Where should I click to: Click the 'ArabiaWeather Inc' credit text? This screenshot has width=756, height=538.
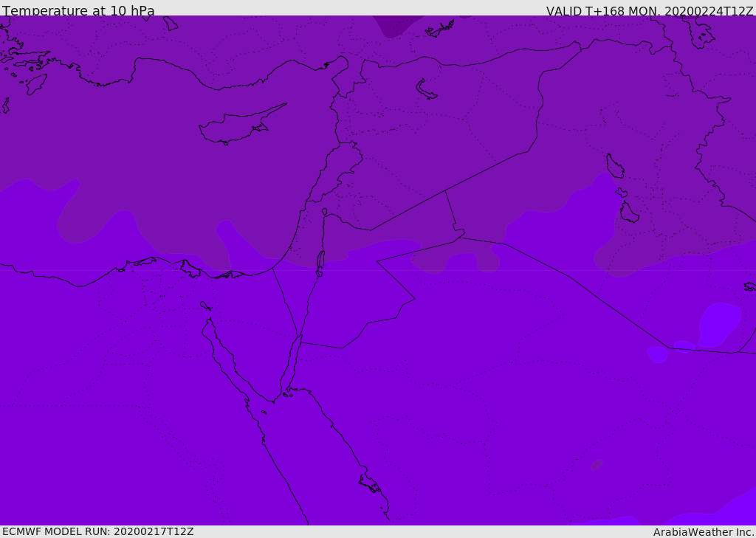pyautogui.click(x=703, y=532)
